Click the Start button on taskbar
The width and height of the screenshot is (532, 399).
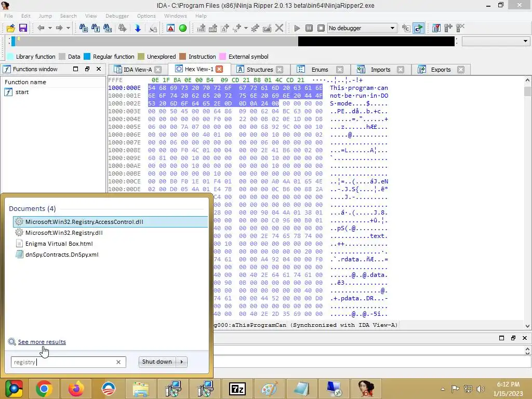point(14,389)
